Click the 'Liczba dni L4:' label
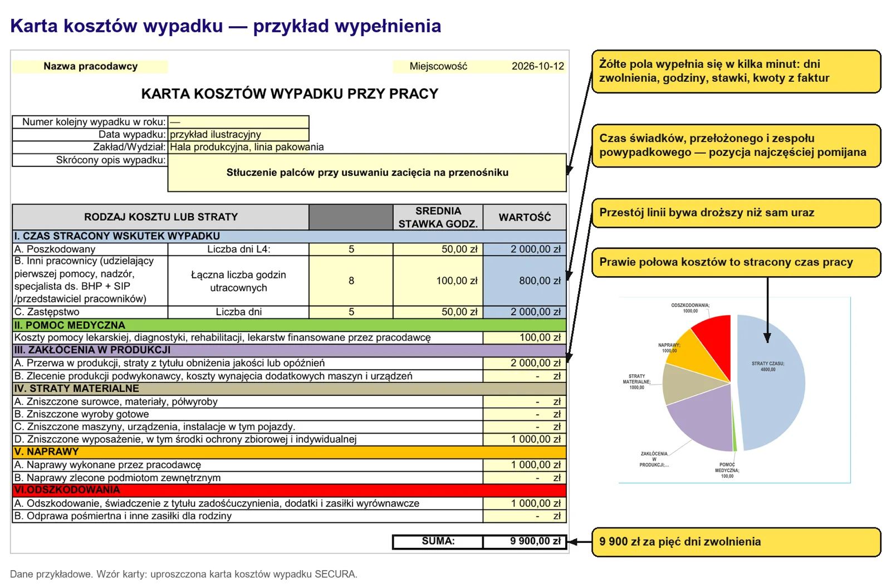The image size is (891, 588). click(238, 249)
